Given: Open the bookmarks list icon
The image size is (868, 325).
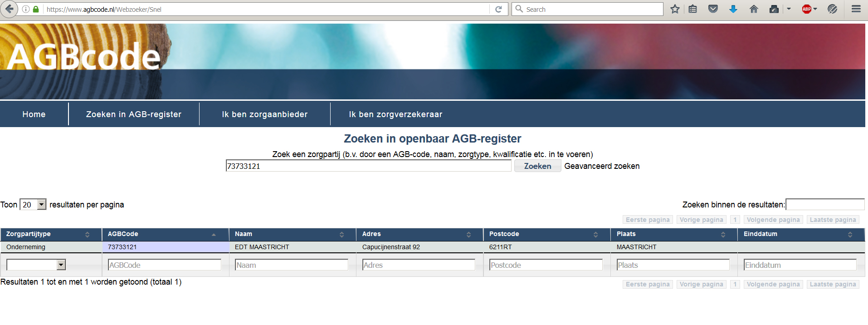Looking at the screenshot, I should [692, 9].
